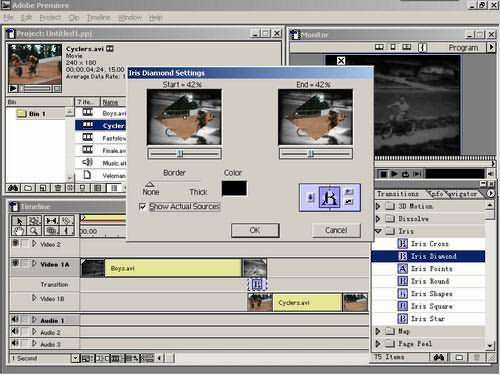Screen dimensions: 500x375
Task: Click the trash Delete icon in Project window
Action: point(58,188)
